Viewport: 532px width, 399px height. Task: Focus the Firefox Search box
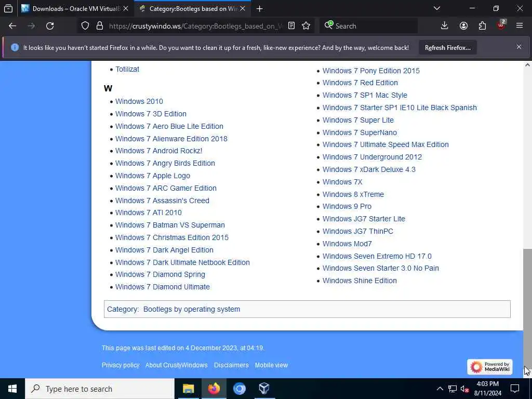(x=368, y=26)
